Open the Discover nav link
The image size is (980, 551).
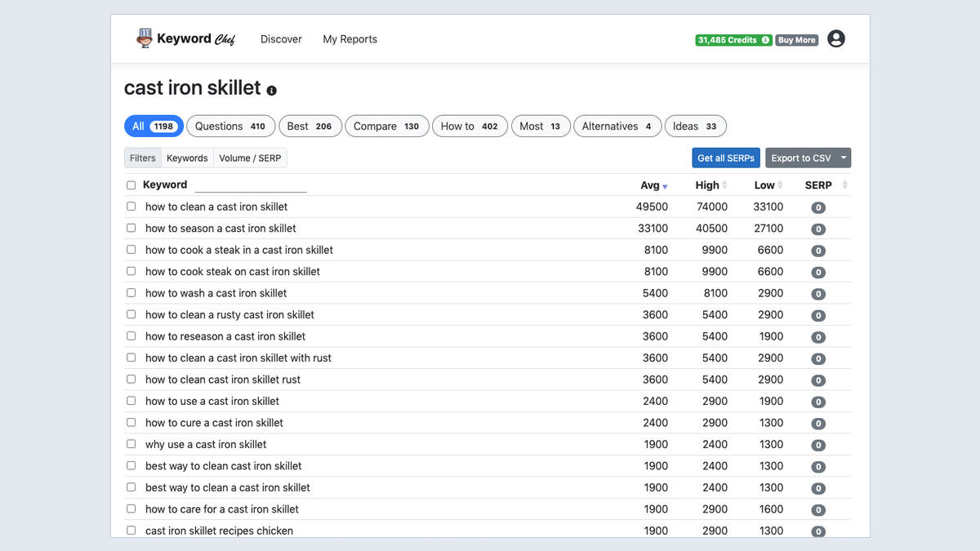pyautogui.click(x=281, y=39)
